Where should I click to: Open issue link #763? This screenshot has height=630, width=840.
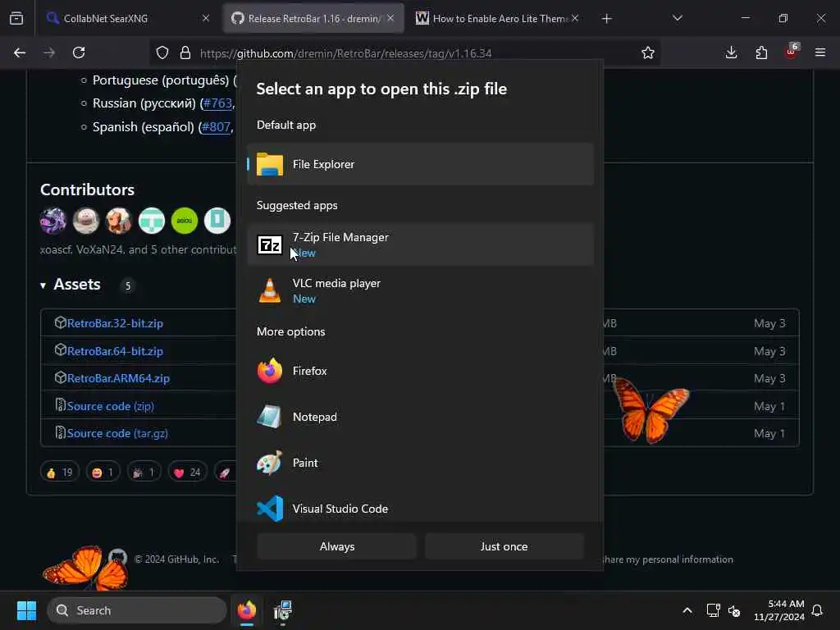217,103
